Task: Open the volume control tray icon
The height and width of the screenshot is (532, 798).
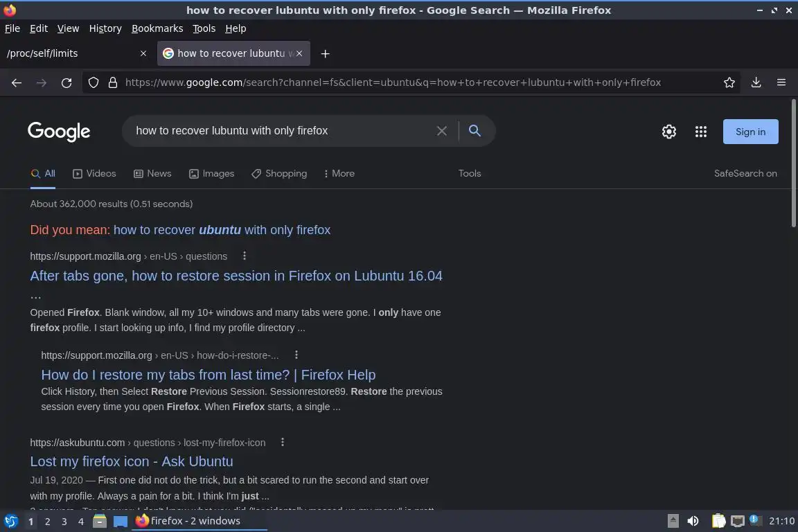Action: [693, 521]
